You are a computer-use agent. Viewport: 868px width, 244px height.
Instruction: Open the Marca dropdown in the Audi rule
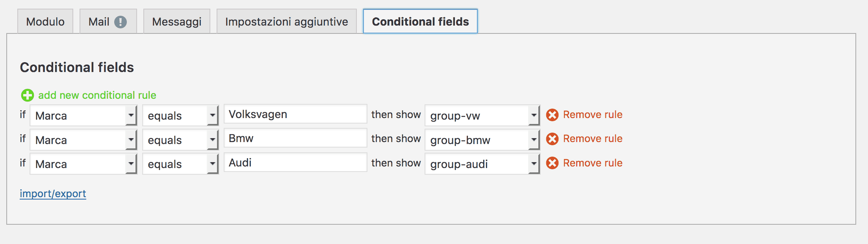click(83, 164)
